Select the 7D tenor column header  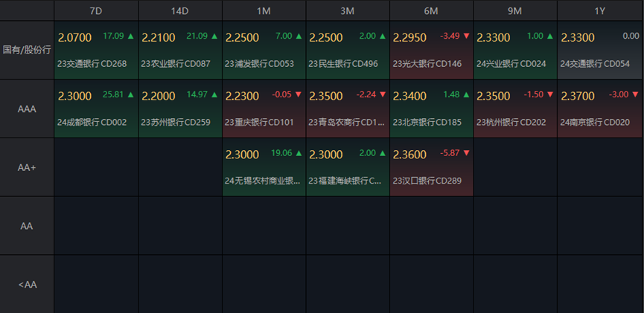[x=96, y=10]
